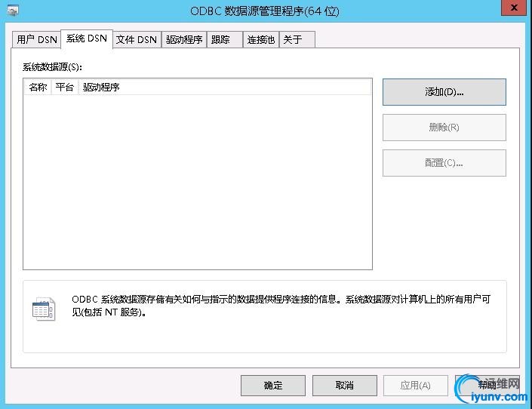Click the 系统数据源(S): label

[52, 67]
